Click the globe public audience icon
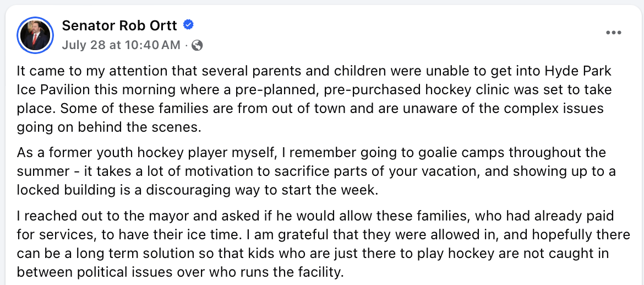 click(197, 45)
